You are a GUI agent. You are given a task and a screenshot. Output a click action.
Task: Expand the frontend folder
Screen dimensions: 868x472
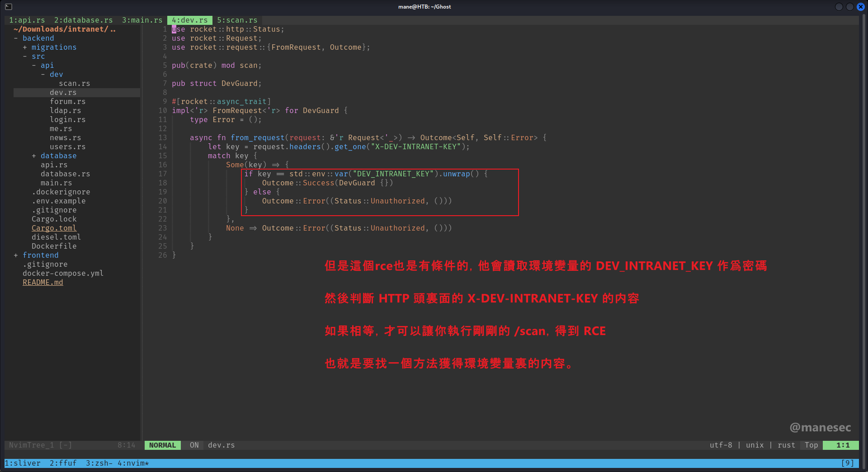[40, 255]
